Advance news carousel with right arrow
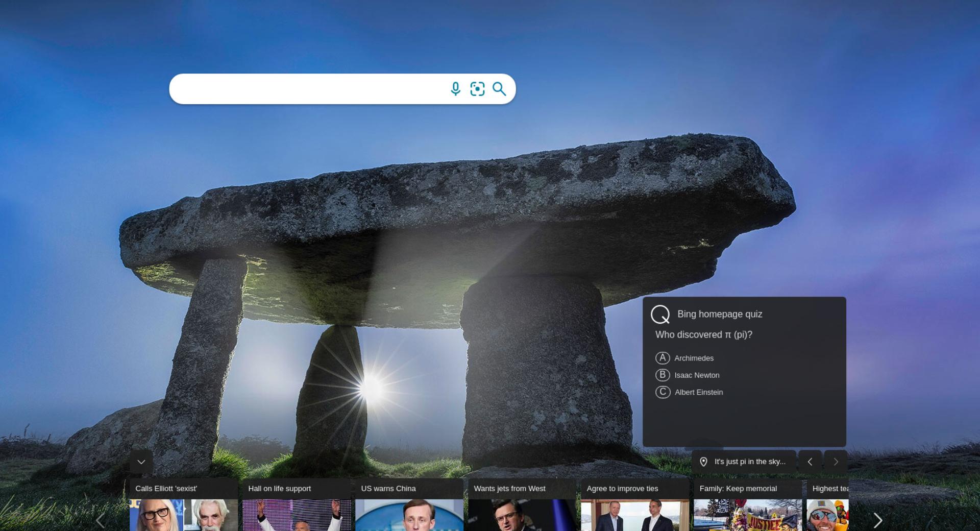 coord(877,520)
